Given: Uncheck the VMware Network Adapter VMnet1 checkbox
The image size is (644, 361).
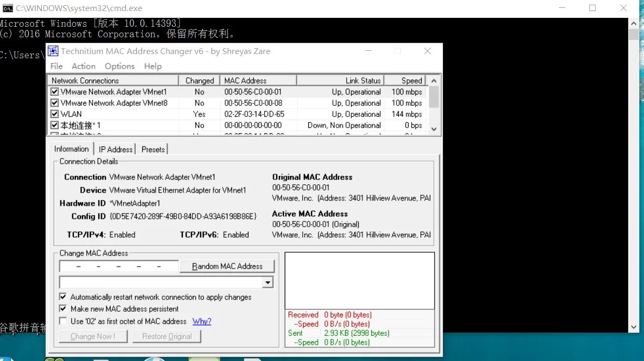Looking at the screenshot, I should (x=55, y=92).
